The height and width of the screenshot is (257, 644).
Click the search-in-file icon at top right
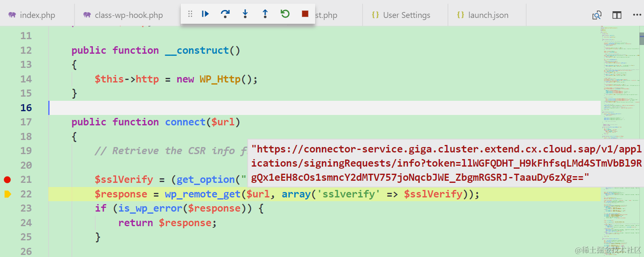click(x=597, y=15)
